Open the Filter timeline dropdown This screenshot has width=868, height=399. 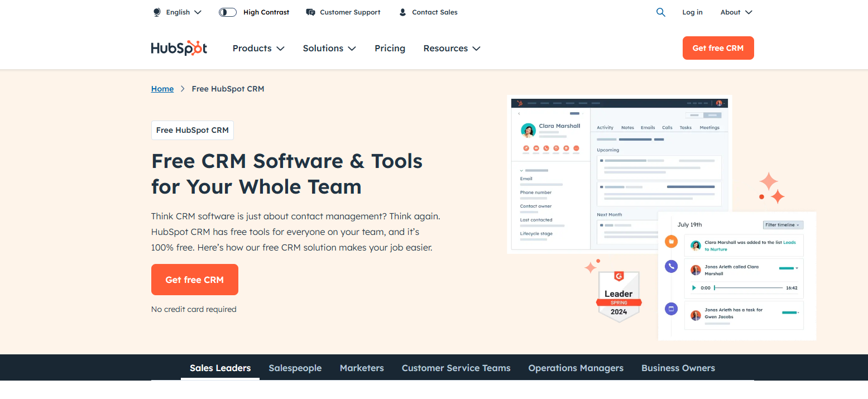coord(783,224)
